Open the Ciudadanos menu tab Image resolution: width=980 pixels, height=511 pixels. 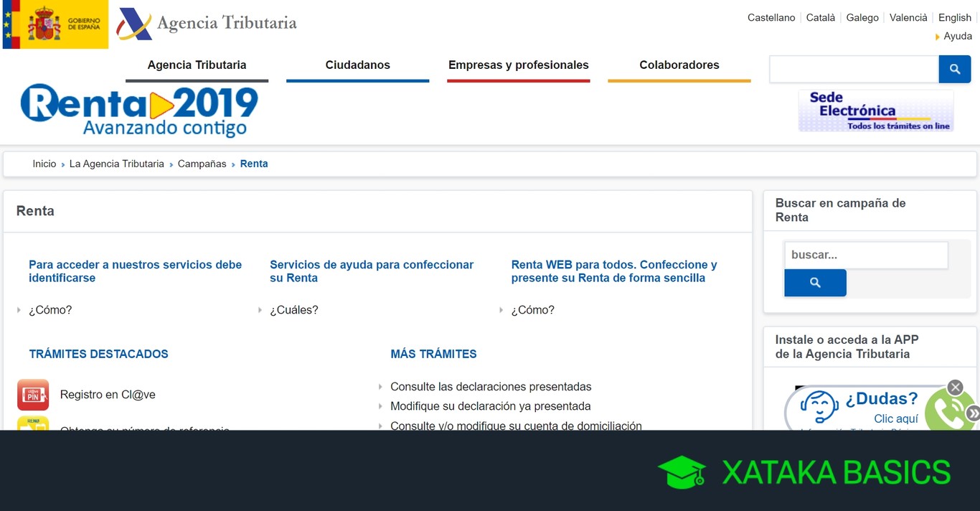click(357, 65)
